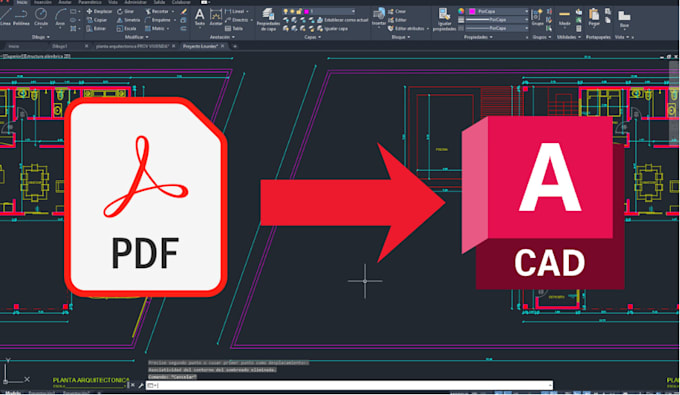Screen dimensions: 680x395
Task: Click the Lineal dimension tool
Action: point(235,11)
